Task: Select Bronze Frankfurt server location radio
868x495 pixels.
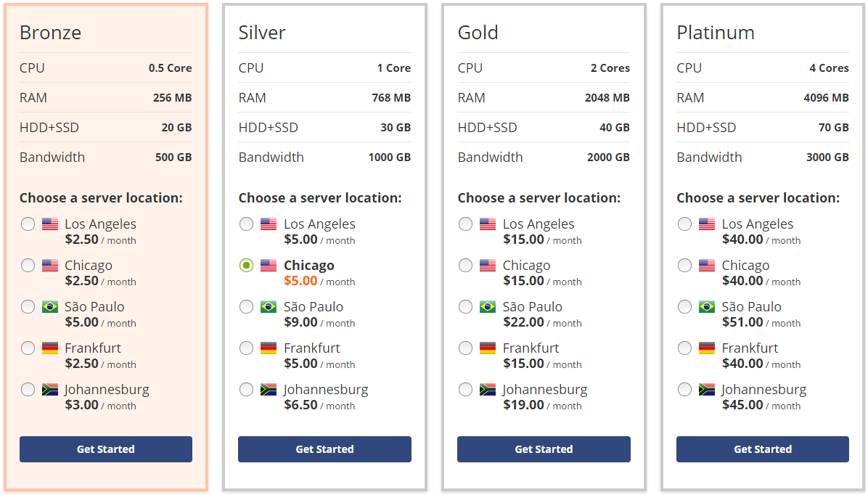Action: pos(28,348)
